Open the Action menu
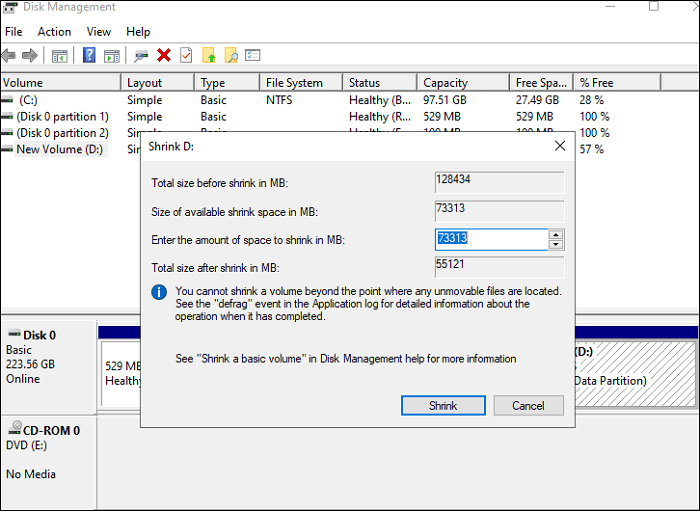The image size is (700, 511). tap(54, 32)
